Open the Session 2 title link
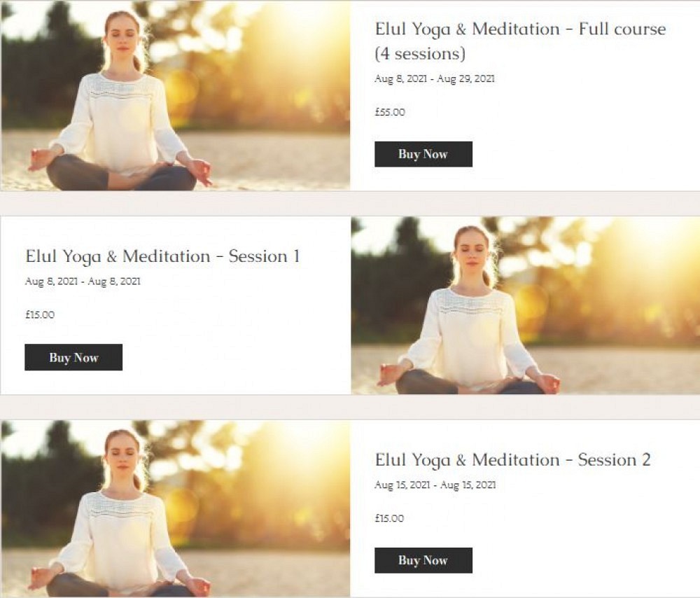This screenshot has width=700, height=598. (x=512, y=460)
